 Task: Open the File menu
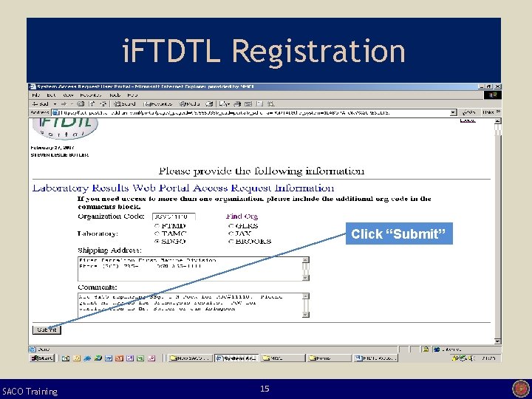click(35, 95)
